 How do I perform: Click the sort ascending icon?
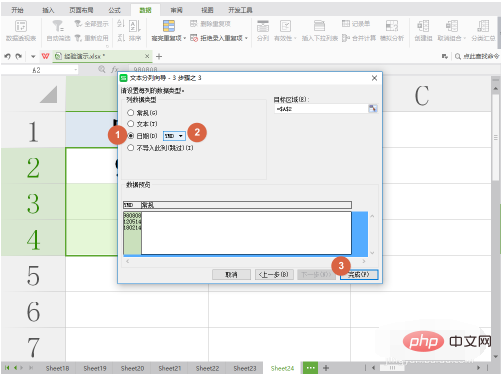(x=121, y=24)
